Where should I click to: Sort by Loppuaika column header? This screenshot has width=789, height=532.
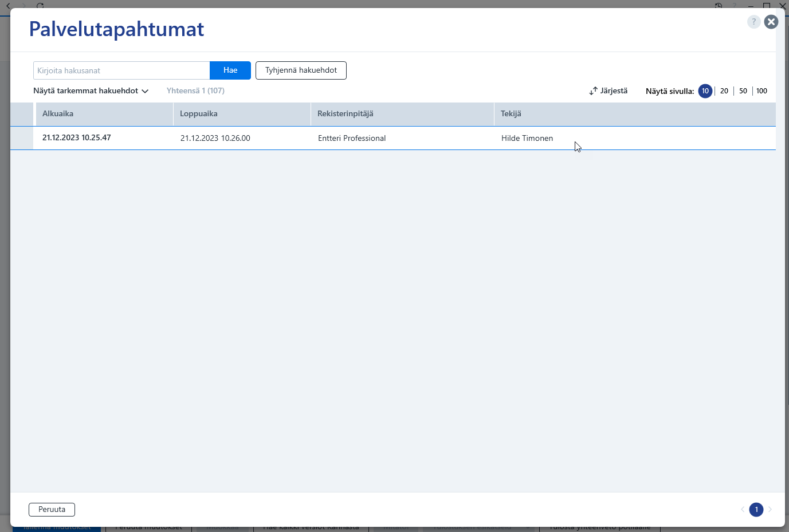pos(242,114)
